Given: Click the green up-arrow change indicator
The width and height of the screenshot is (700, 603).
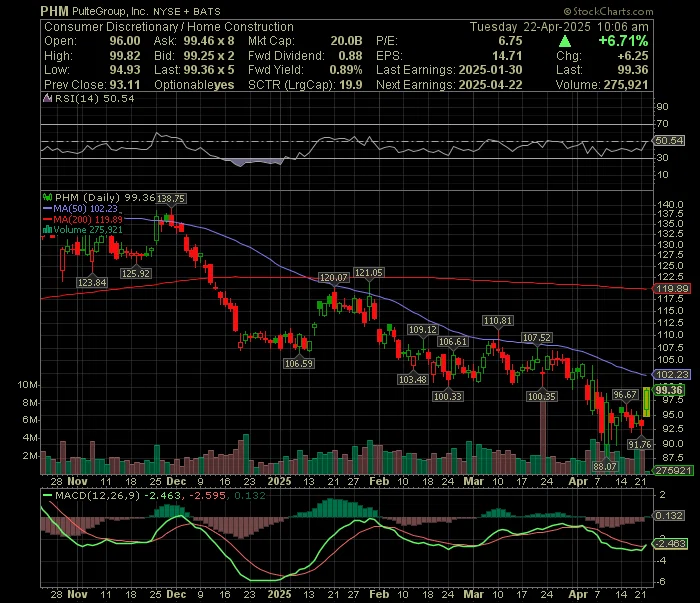Looking at the screenshot, I should click(565, 41).
